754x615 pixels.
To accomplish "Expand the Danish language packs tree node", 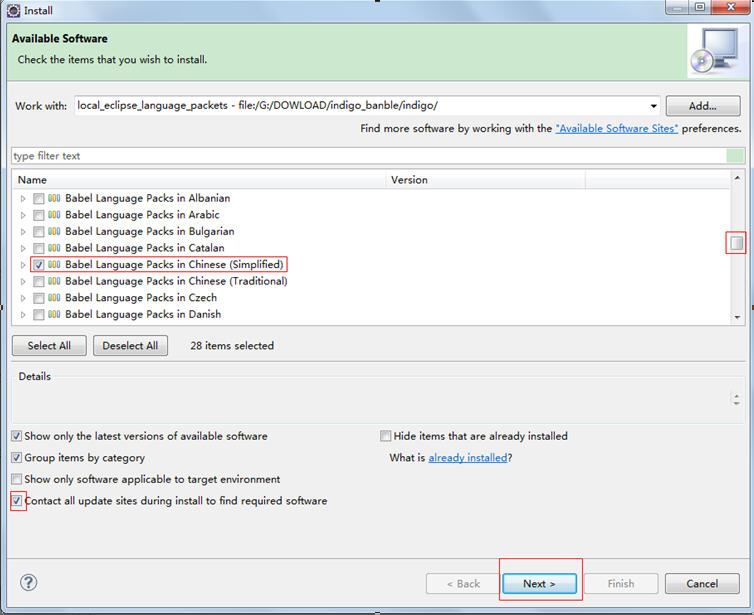I will (x=23, y=314).
